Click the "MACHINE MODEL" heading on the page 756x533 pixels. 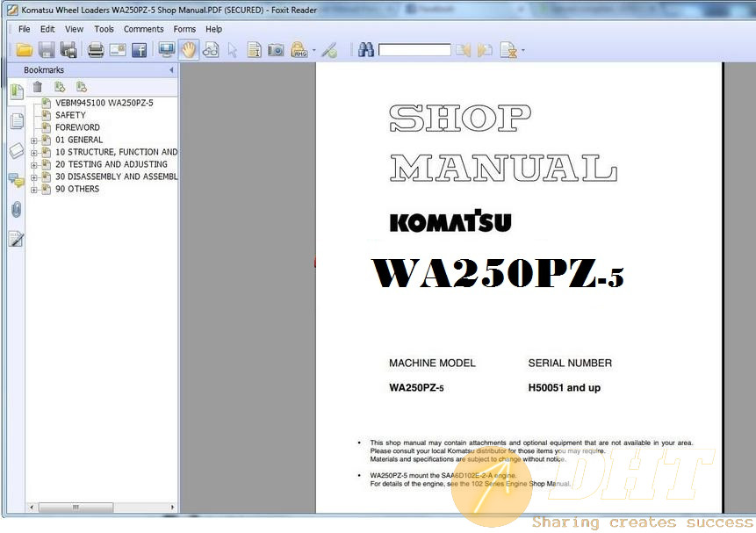[432, 364]
